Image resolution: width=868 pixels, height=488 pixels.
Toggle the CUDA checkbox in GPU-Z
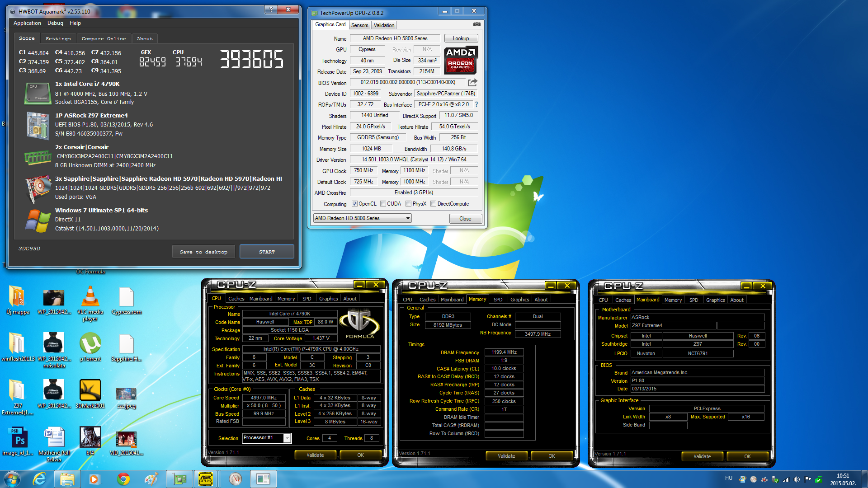[x=383, y=204]
